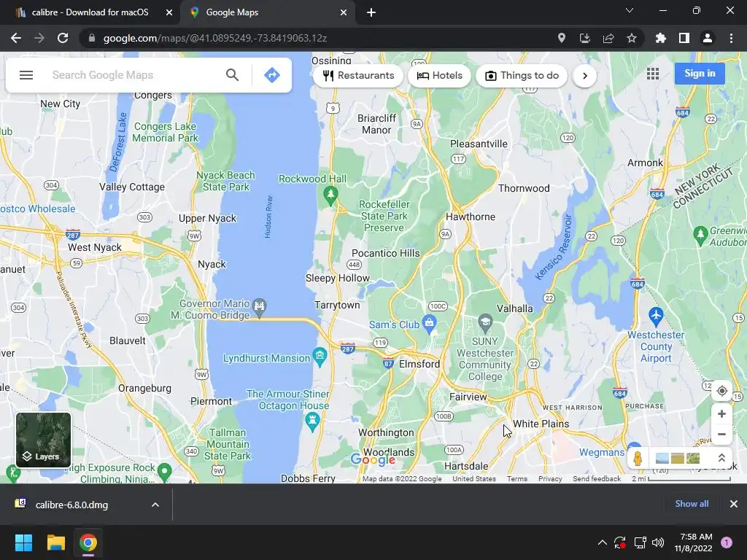This screenshot has height=560, width=747.
Task: Expand calibre-6.8.0.dmg download options
Action: [155, 505]
